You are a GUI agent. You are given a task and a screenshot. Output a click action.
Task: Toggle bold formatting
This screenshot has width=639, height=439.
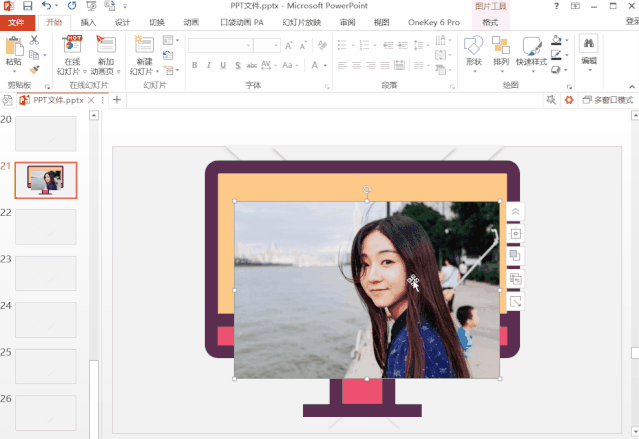pyautogui.click(x=195, y=66)
